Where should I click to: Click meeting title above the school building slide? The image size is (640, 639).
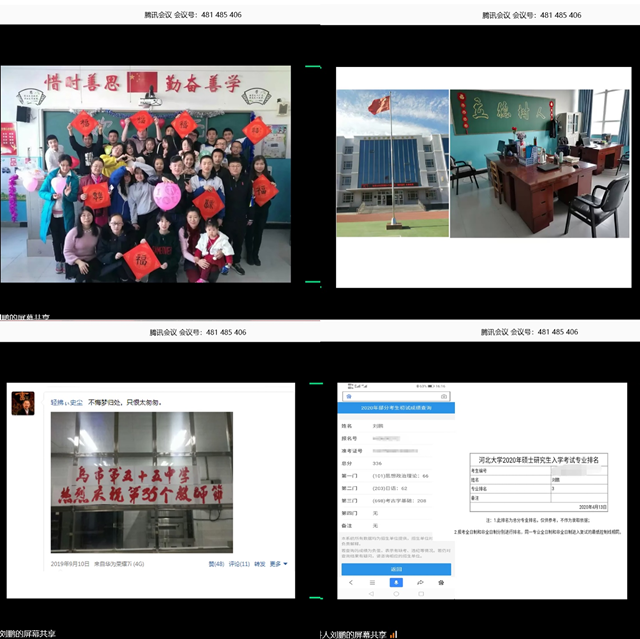coord(531,15)
